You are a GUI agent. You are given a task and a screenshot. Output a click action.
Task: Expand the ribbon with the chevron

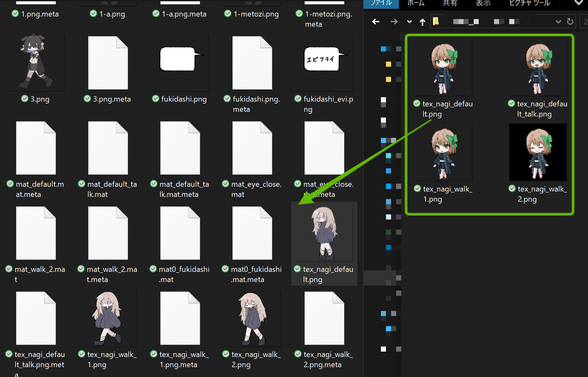tap(579, 3)
